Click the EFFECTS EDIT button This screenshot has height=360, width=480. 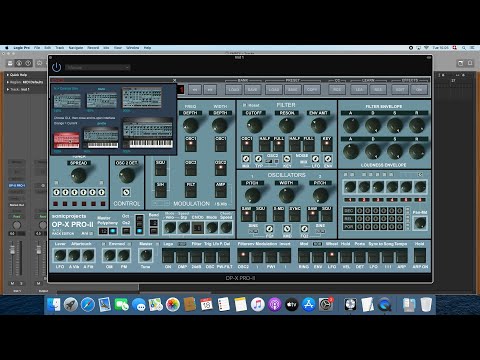coord(400,89)
